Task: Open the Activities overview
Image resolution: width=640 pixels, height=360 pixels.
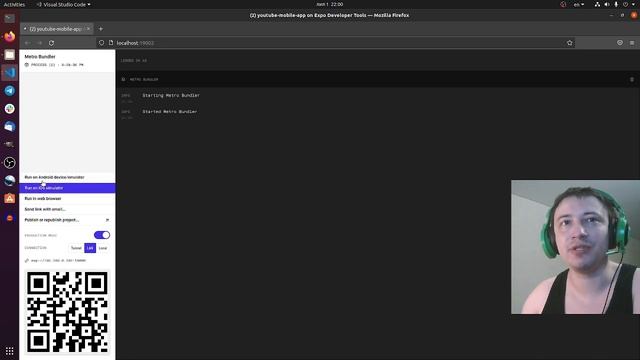Action: pyautogui.click(x=14, y=4)
